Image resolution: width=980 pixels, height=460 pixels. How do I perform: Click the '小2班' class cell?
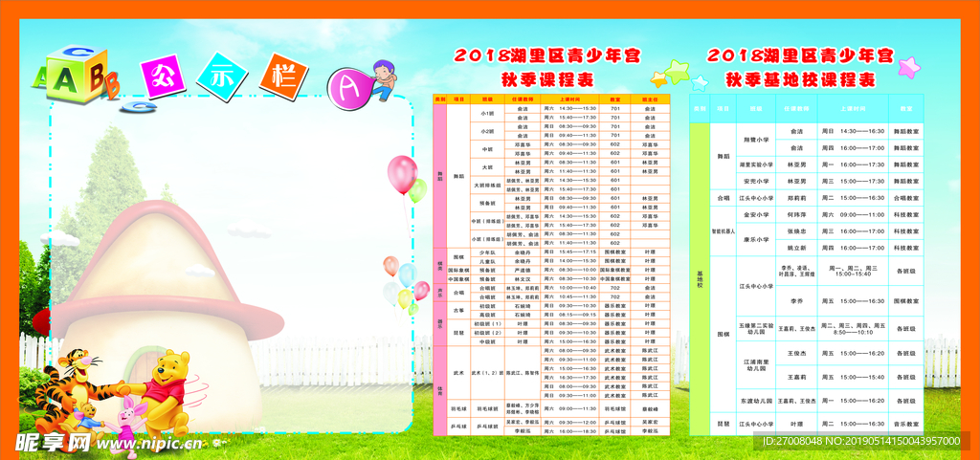click(487, 131)
